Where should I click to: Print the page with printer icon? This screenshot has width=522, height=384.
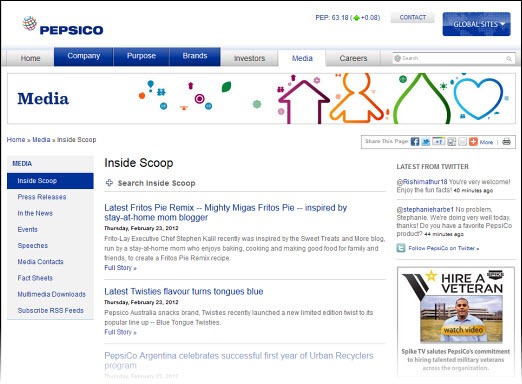tap(506, 141)
